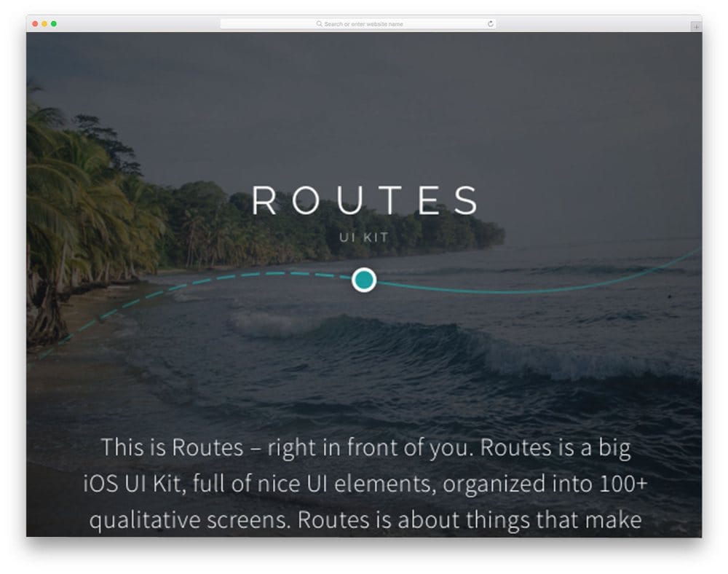Click the '100+' figure in the description

pyautogui.click(x=624, y=484)
